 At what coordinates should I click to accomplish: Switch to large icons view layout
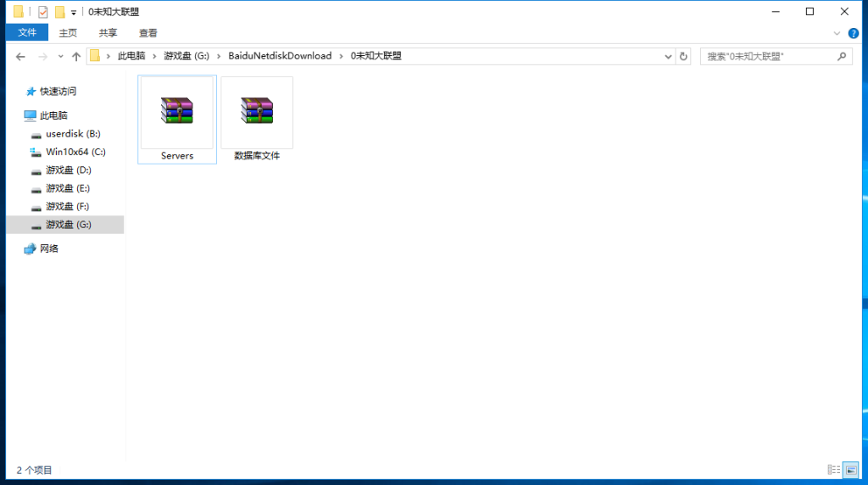point(851,470)
